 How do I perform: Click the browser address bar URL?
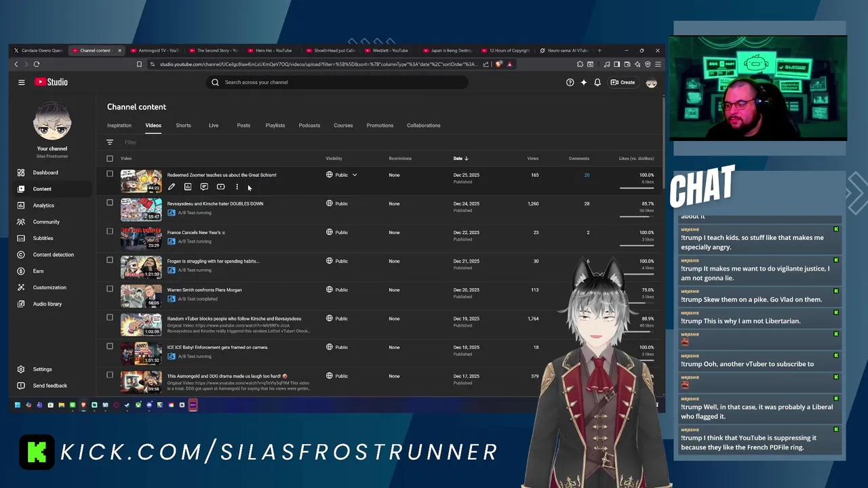point(319,64)
